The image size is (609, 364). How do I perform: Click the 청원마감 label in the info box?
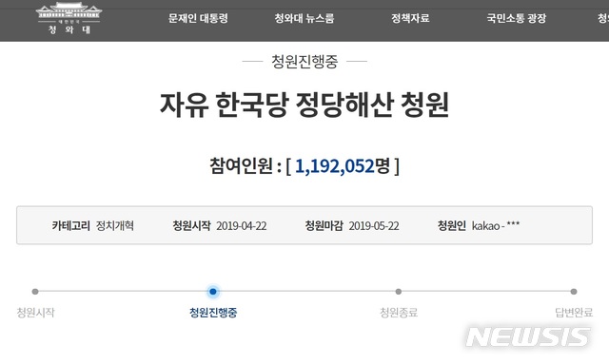point(324,226)
